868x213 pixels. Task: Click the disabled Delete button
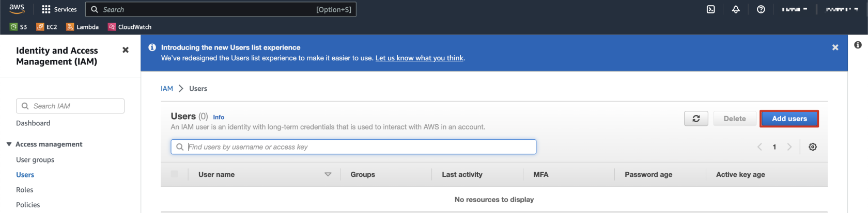tap(734, 119)
